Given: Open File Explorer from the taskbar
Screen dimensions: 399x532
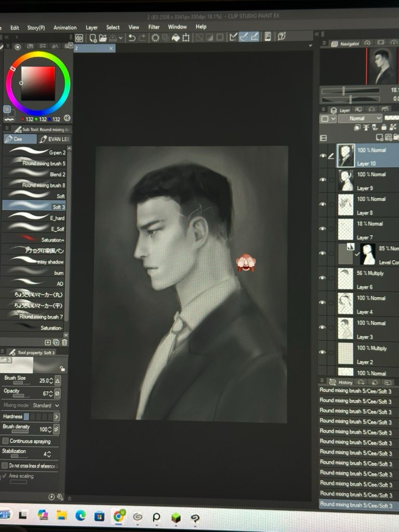Looking at the screenshot, I should [62, 515].
